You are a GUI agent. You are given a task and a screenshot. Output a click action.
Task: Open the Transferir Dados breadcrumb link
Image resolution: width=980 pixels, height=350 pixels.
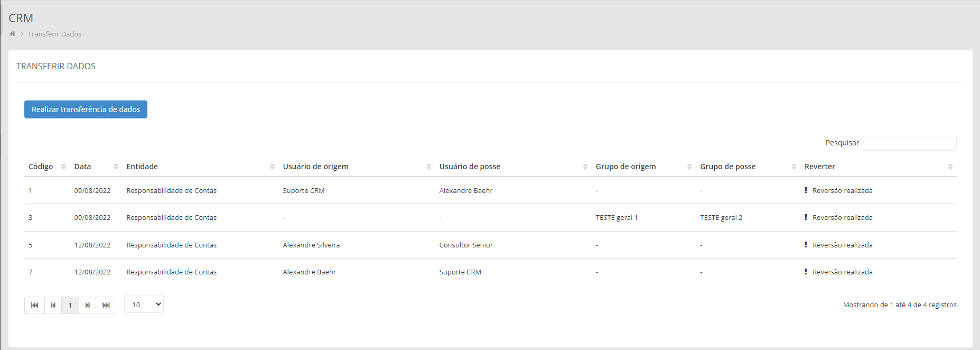[54, 34]
